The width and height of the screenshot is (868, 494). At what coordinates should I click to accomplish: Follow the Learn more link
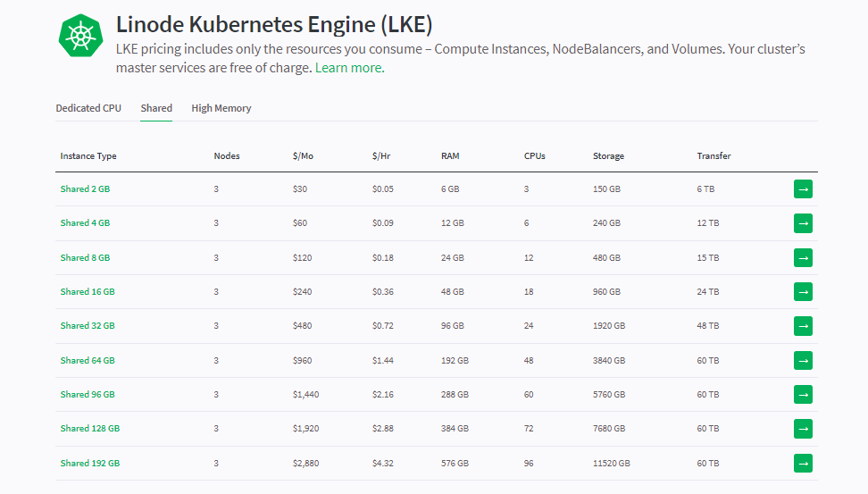350,68
